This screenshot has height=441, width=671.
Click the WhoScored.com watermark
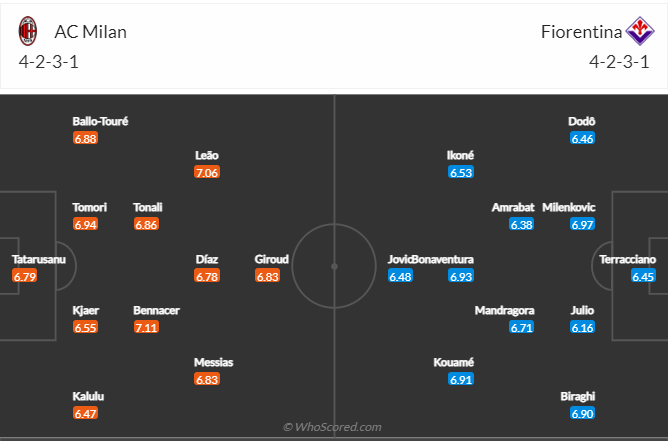(331, 427)
